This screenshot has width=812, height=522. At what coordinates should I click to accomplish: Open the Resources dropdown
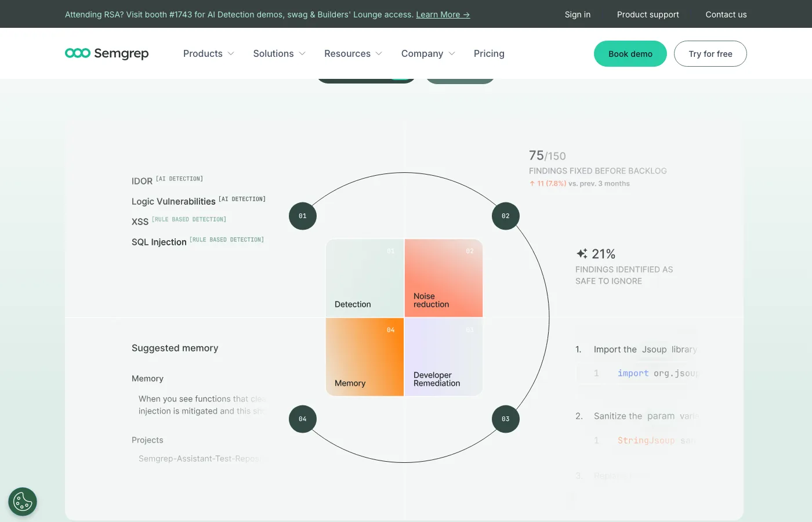347,53
